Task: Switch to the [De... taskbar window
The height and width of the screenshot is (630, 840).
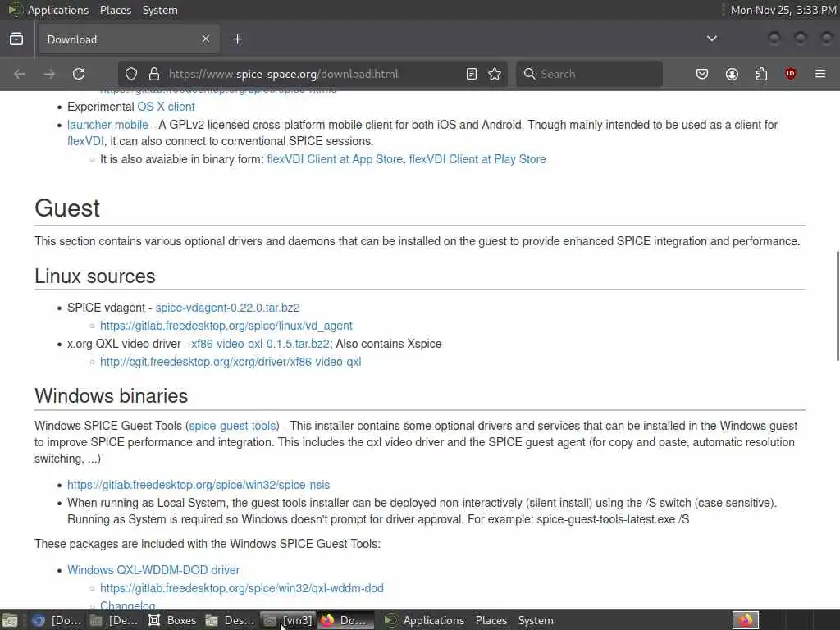Action: 115,620
